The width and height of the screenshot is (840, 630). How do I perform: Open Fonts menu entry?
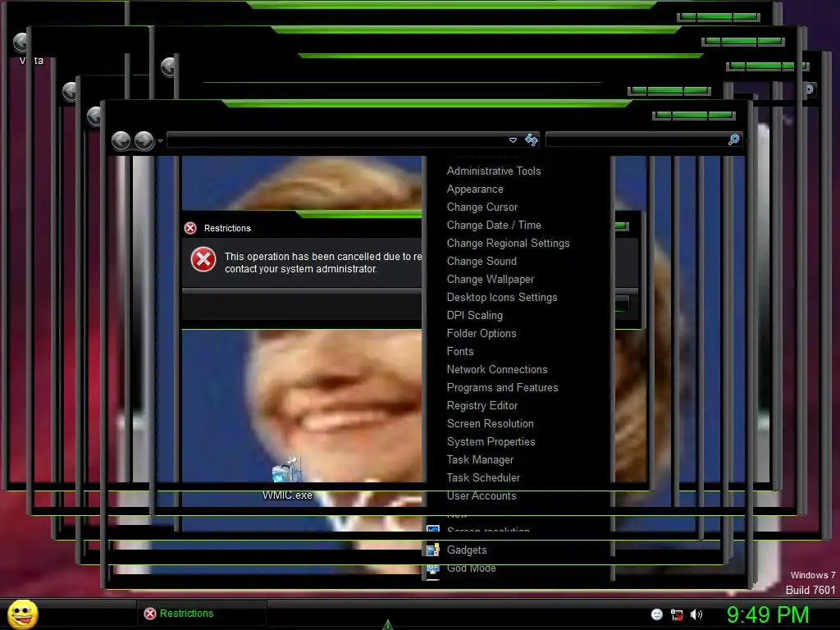point(460,351)
